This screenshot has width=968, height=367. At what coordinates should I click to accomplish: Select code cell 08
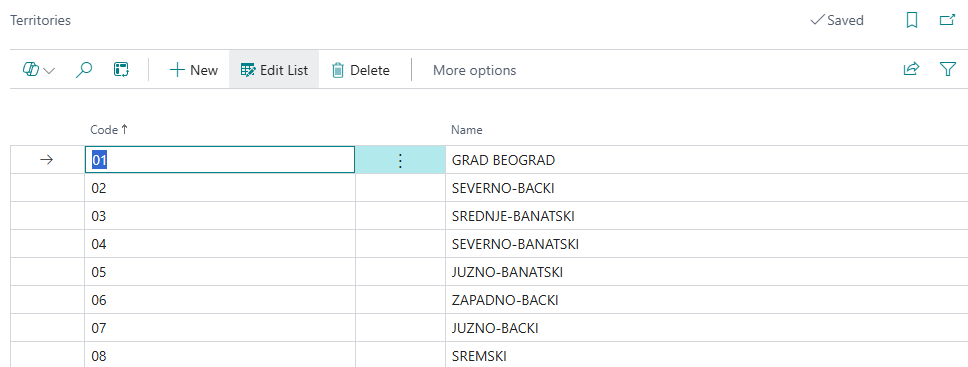tap(220, 356)
